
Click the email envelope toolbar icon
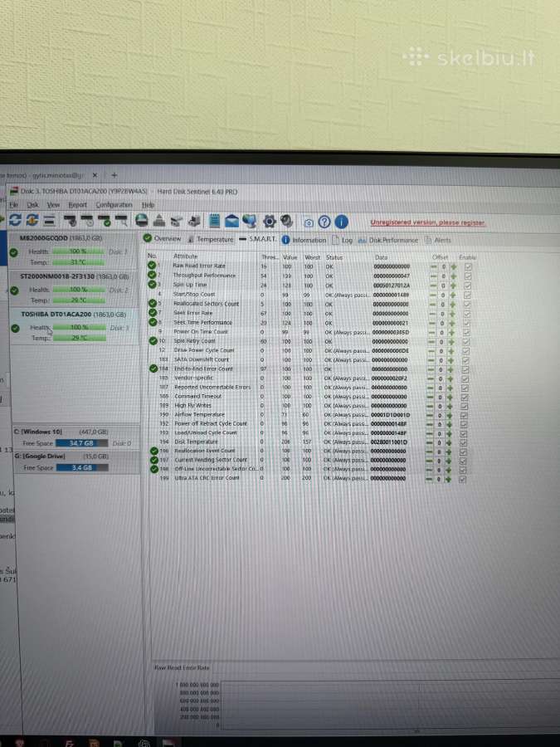(x=232, y=221)
